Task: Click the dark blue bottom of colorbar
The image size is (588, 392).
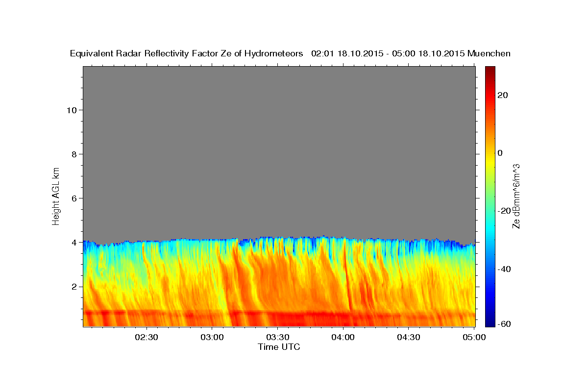Action: (490, 322)
